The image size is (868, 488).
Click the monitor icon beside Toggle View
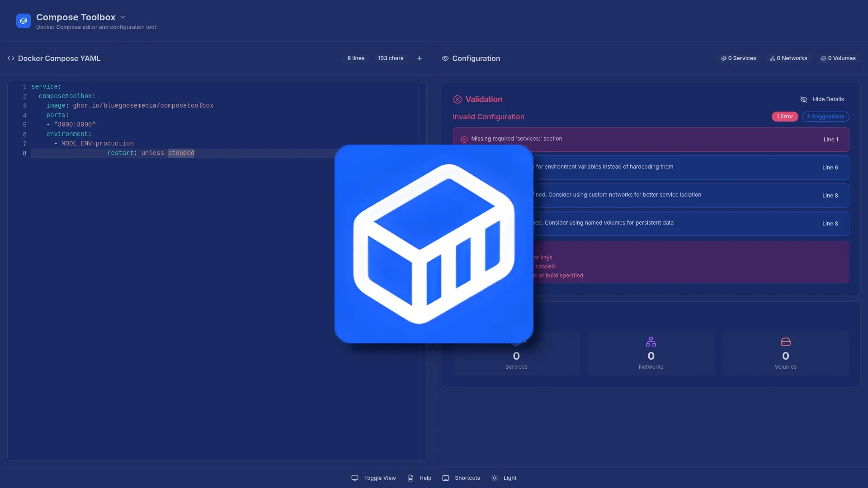coord(355,478)
